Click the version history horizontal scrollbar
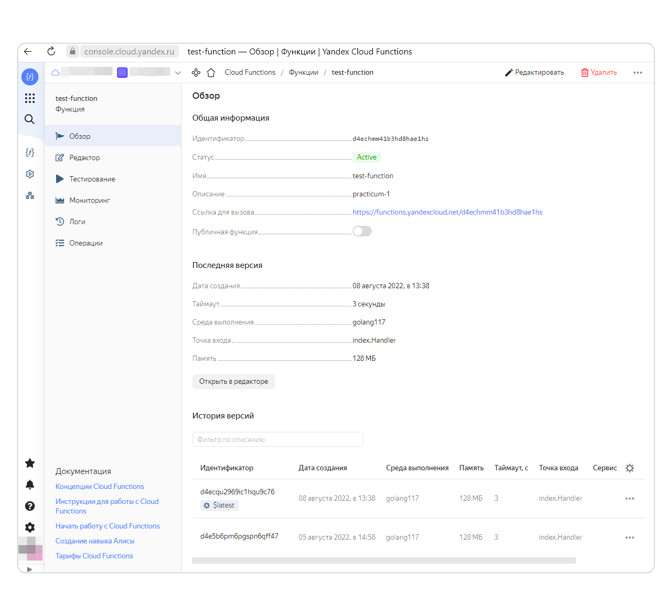Image resolution: width=672 pixels, height=616 pixels. pyautogui.click(x=384, y=560)
